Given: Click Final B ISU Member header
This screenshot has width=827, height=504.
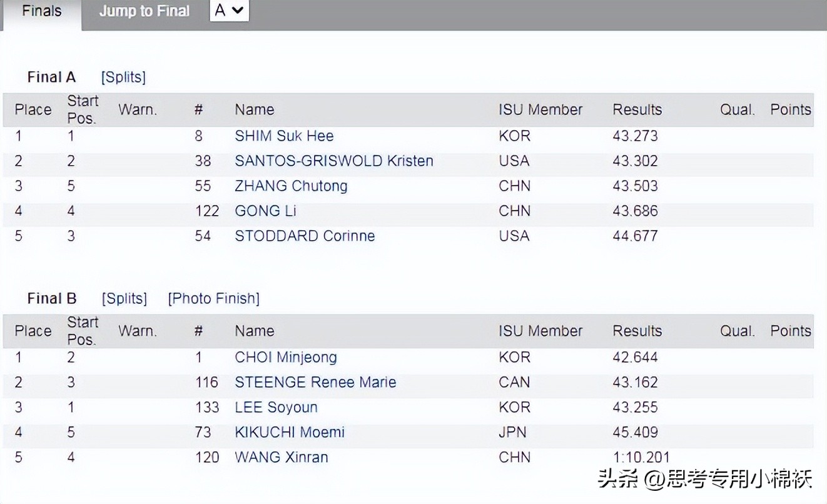Looking at the screenshot, I should point(540,331).
